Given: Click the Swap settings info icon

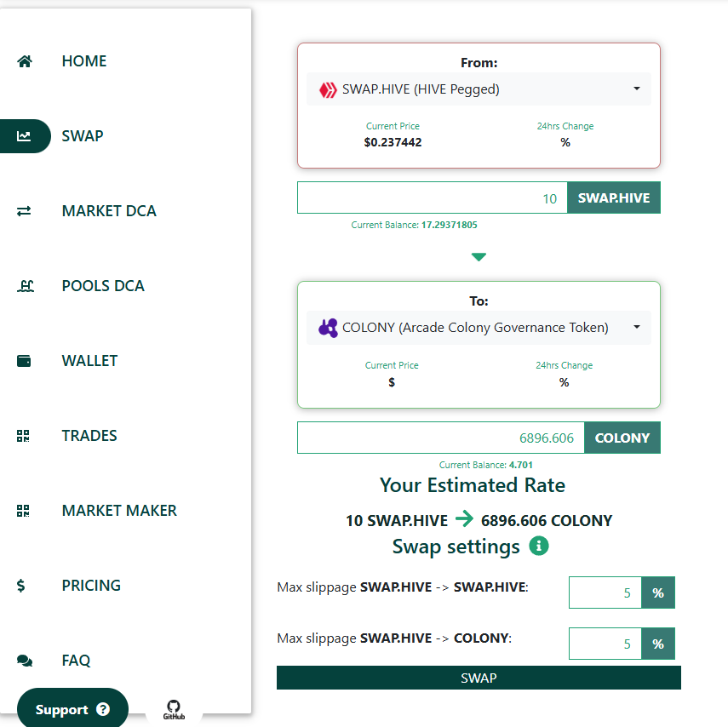Looking at the screenshot, I should pos(539,546).
